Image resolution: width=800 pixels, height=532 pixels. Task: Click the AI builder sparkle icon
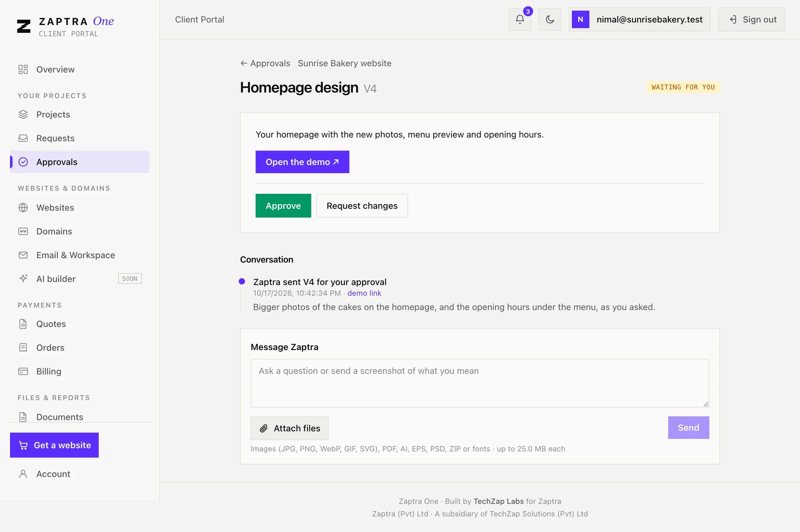23,279
